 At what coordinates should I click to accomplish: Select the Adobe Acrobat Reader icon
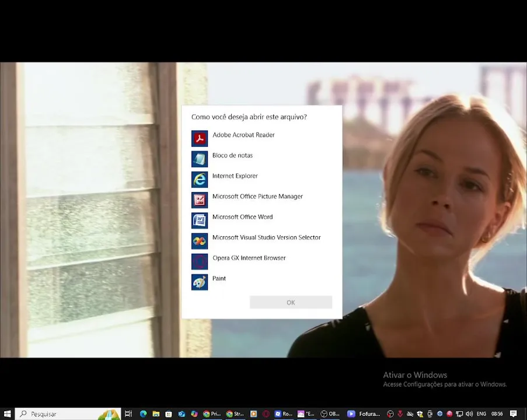click(x=200, y=138)
